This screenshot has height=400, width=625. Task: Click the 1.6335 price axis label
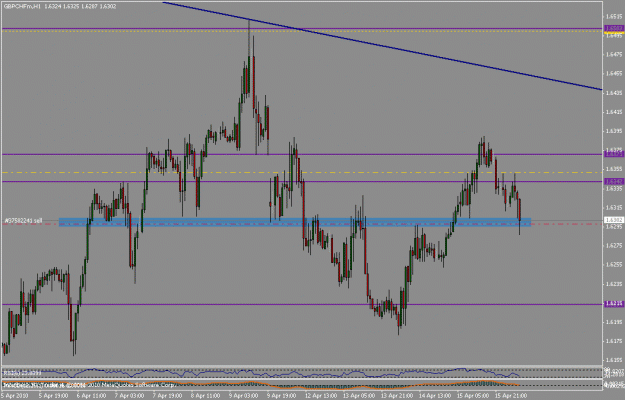point(612,188)
